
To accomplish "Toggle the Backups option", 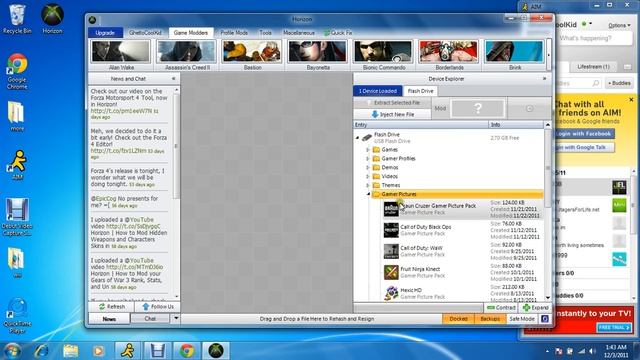I will pyautogui.click(x=490, y=319).
